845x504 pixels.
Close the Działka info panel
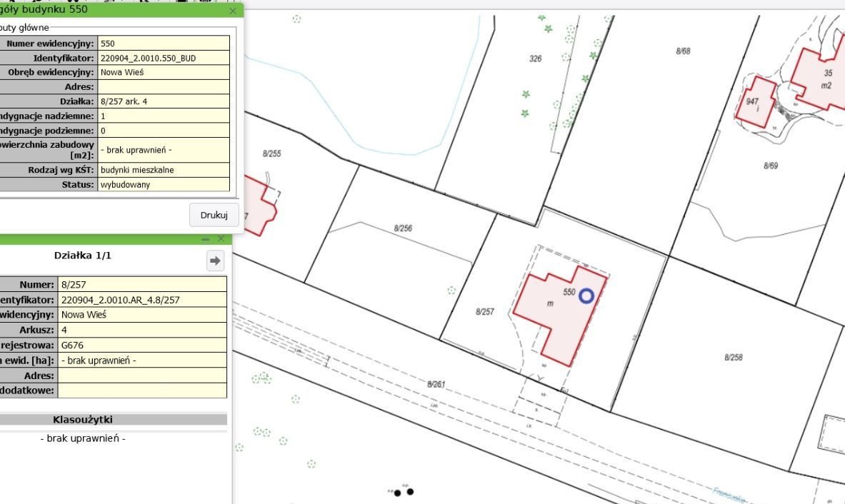(x=221, y=238)
